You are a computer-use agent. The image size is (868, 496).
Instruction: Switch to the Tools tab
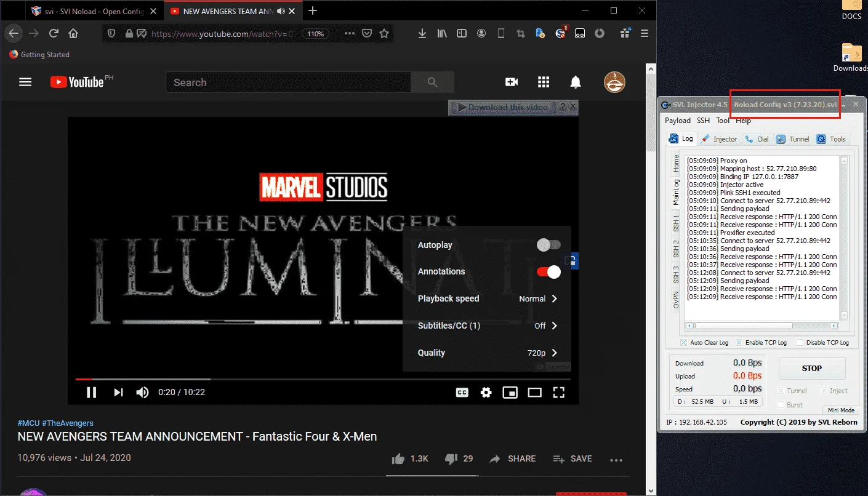click(x=831, y=139)
